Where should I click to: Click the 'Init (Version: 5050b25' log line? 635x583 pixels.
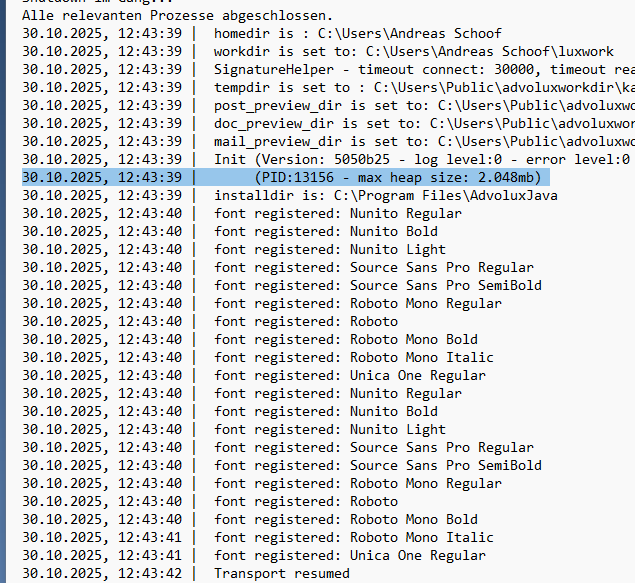point(421,160)
